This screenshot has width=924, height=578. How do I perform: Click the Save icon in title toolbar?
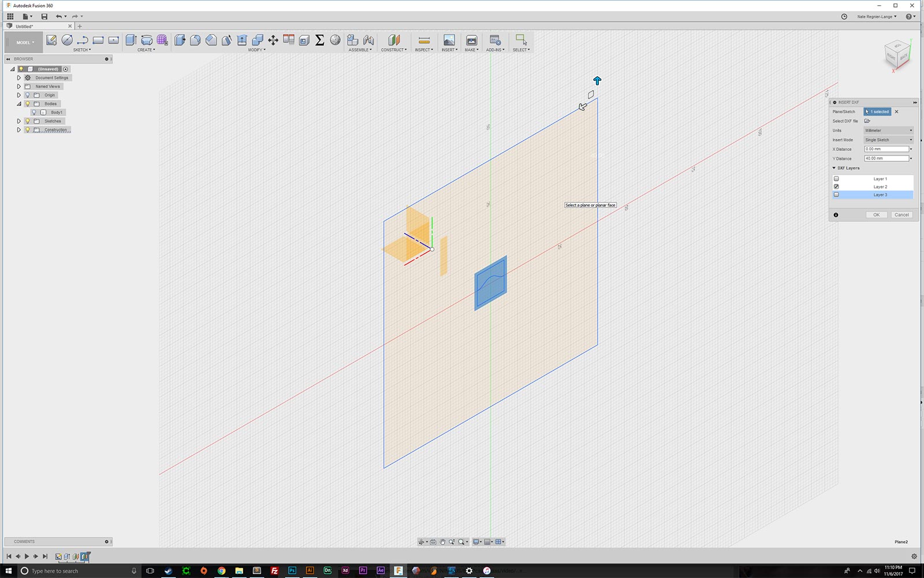[x=44, y=17]
